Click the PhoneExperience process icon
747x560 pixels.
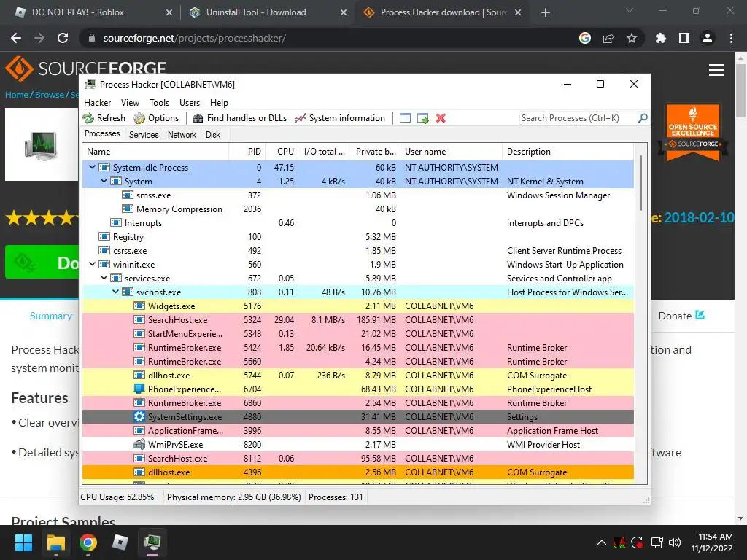(x=139, y=389)
